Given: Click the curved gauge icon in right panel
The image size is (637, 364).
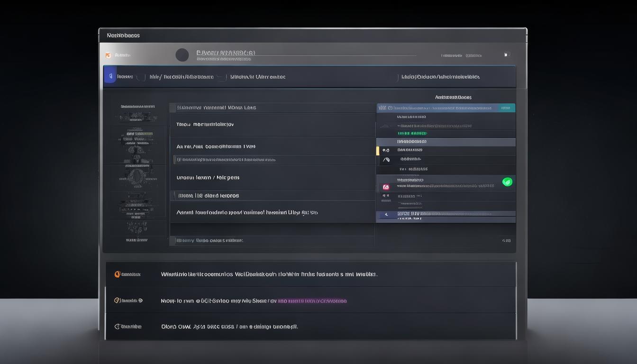Looking at the screenshot, I should 386,160.
